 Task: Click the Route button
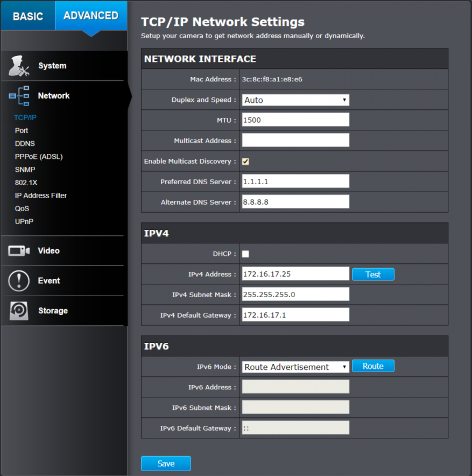(x=373, y=366)
